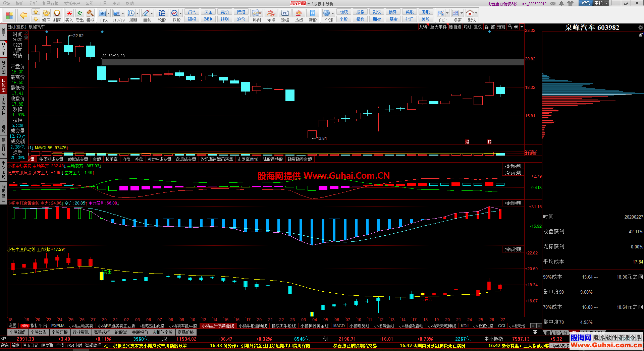Image resolution: width=644 pixels, height=351 pixels.
Task: Expand the 周期 period dropdown arrow
Action: [x=138, y=13]
